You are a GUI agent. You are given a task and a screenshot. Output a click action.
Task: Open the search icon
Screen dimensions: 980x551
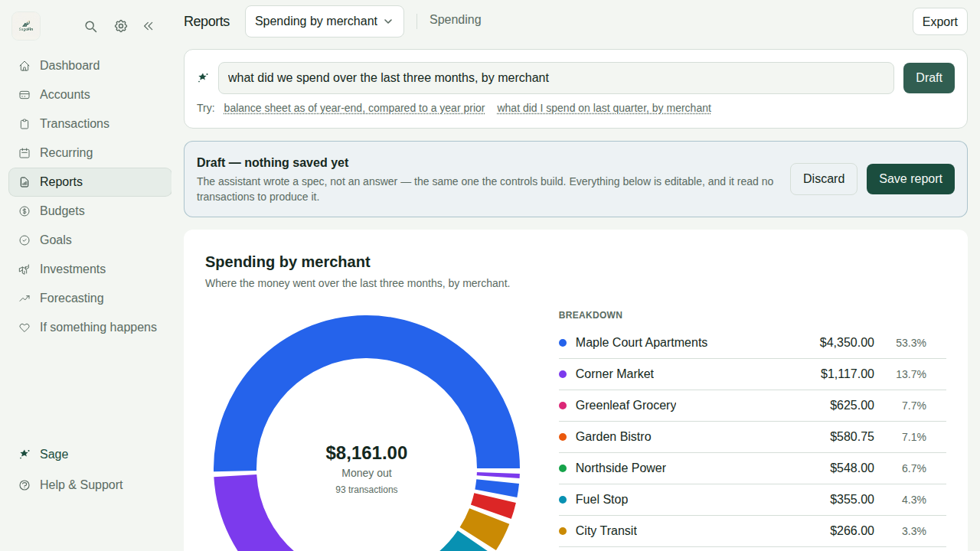(90, 26)
